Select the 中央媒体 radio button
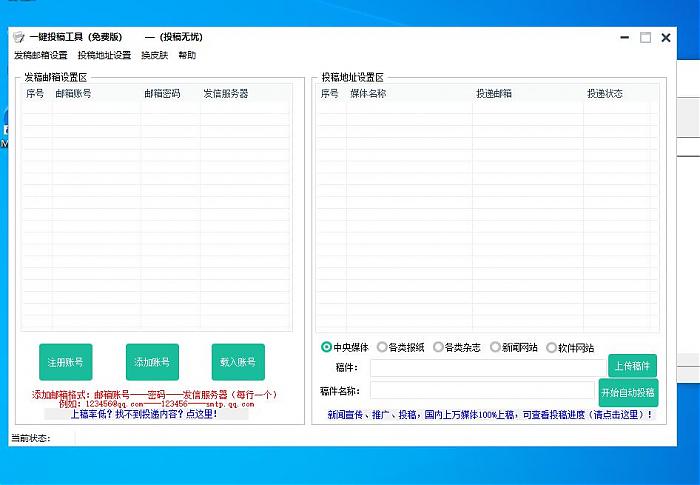The width and height of the screenshot is (700, 485). tap(327, 347)
